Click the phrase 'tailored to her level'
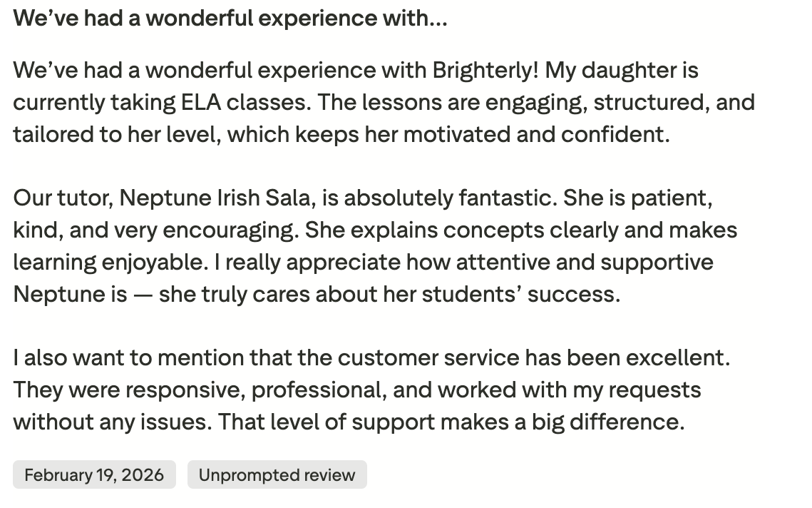Viewport: 812px width, 508px height. click(109, 135)
